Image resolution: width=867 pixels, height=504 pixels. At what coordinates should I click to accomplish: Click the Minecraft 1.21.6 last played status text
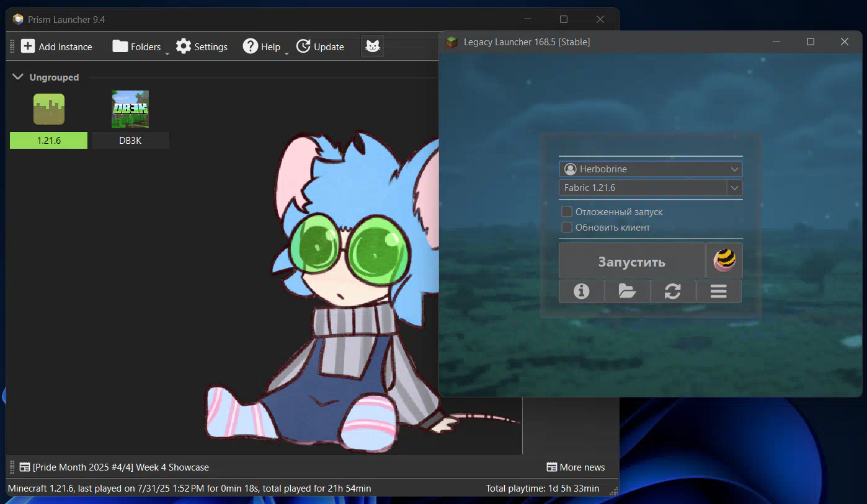click(190, 489)
